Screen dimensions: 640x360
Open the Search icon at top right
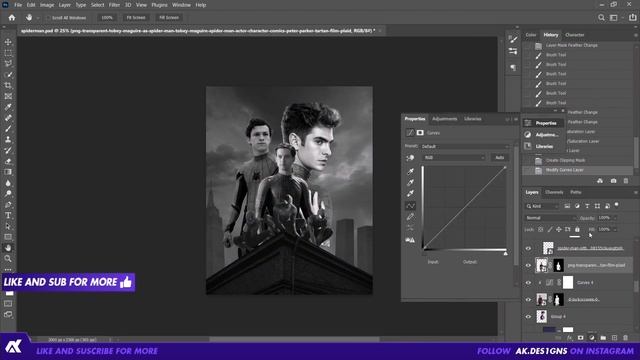click(x=601, y=18)
